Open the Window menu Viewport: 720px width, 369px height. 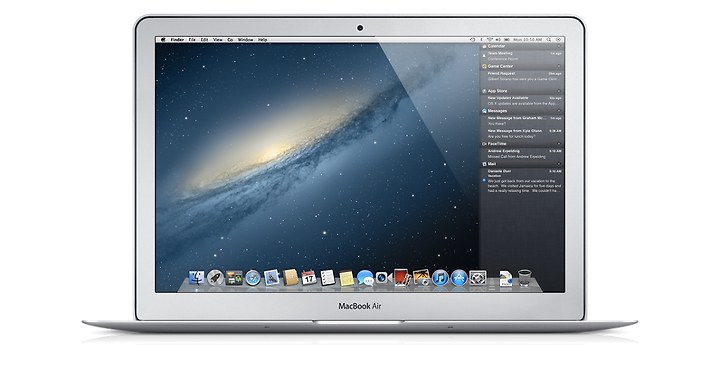click(x=245, y=40)
